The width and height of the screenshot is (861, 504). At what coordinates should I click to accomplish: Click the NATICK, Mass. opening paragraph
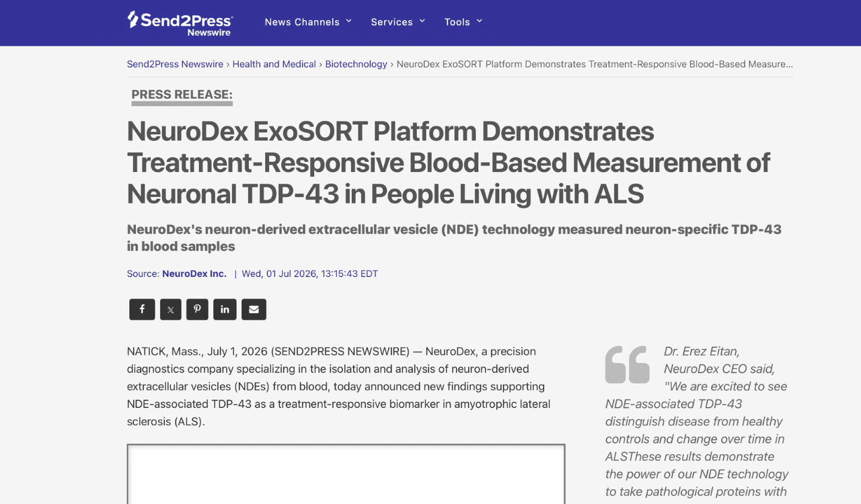[x=339, y=386]
